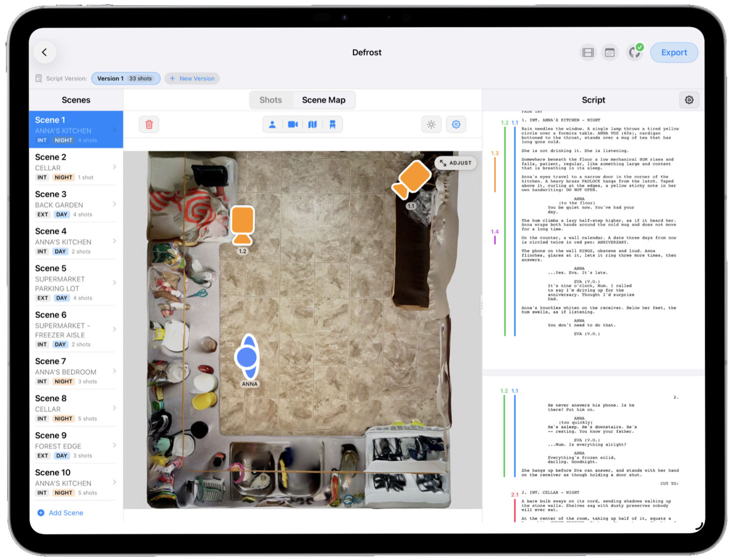This screenshot has width=734, height=560.
Task: Export the Defrost project
Action: [674, 52]
